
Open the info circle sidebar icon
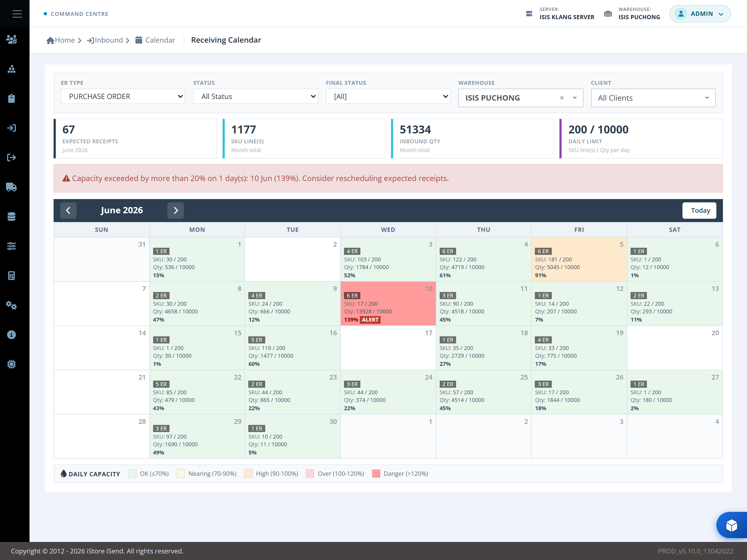[11, 335]
